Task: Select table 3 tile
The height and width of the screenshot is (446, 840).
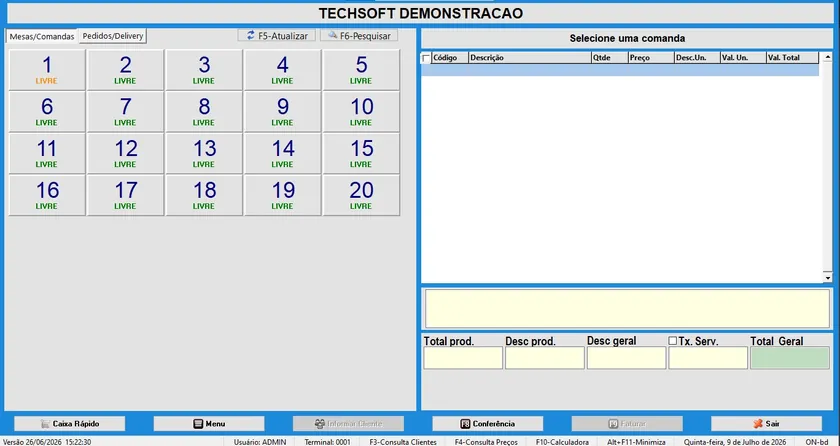Action: tap(204, 70)
